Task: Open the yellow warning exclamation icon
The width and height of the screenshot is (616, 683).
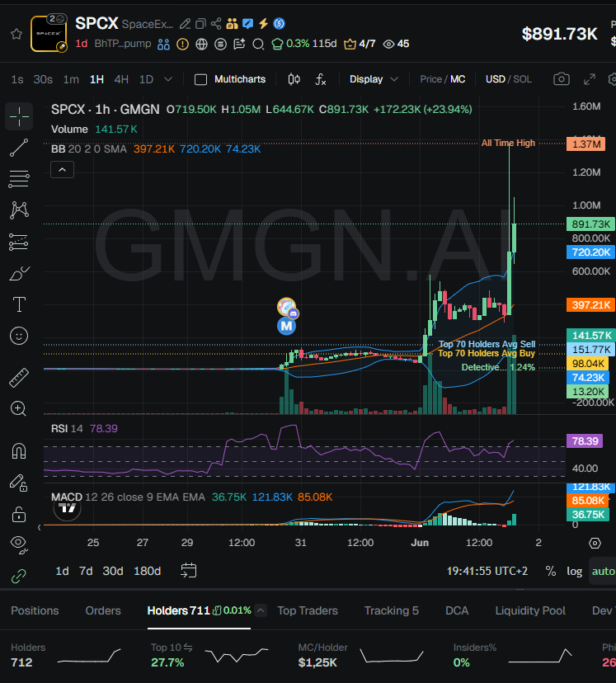Action: click(x=182, y=44)
